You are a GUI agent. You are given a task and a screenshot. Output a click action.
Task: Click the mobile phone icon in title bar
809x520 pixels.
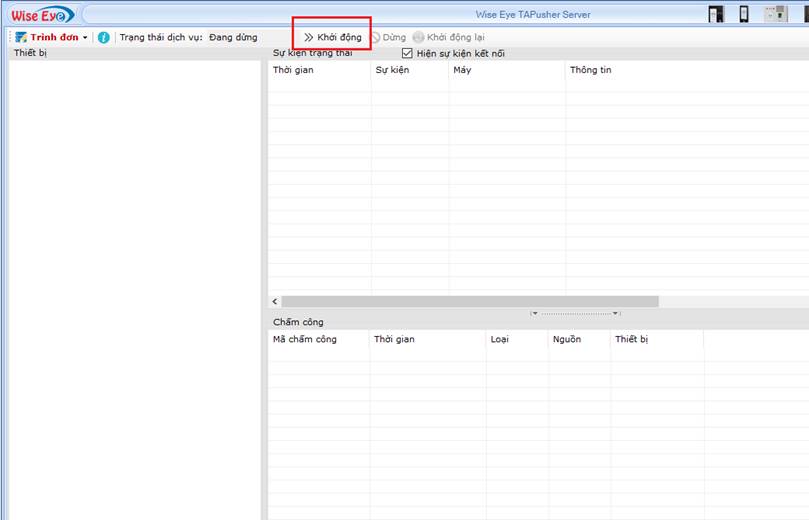[x=744, y=14]
